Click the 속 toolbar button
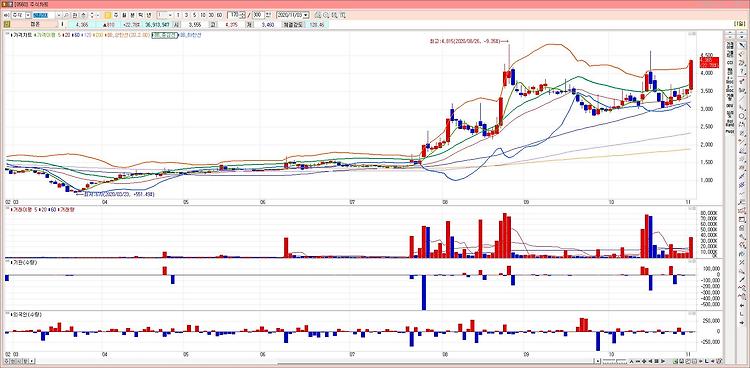This screenshot has height=368, width=750. pos(83,15)
